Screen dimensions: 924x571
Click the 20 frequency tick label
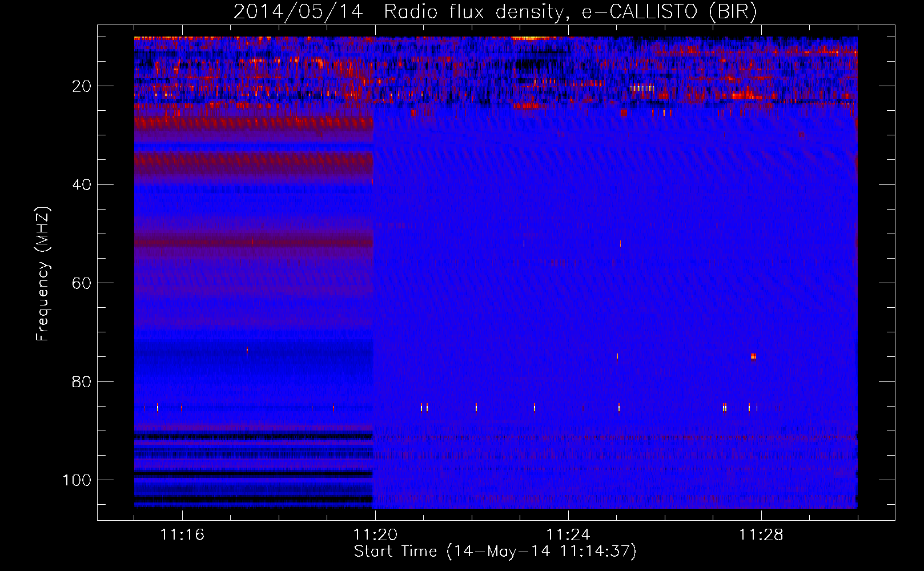82,86
